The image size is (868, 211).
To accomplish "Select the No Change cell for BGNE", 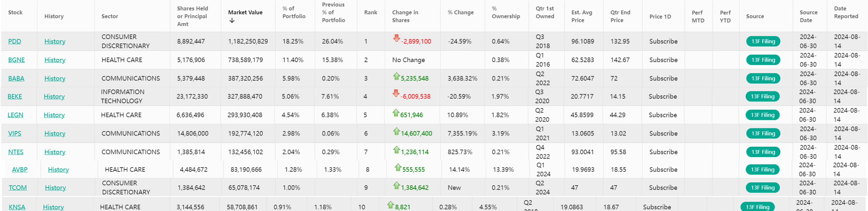I will coord(408,60).
